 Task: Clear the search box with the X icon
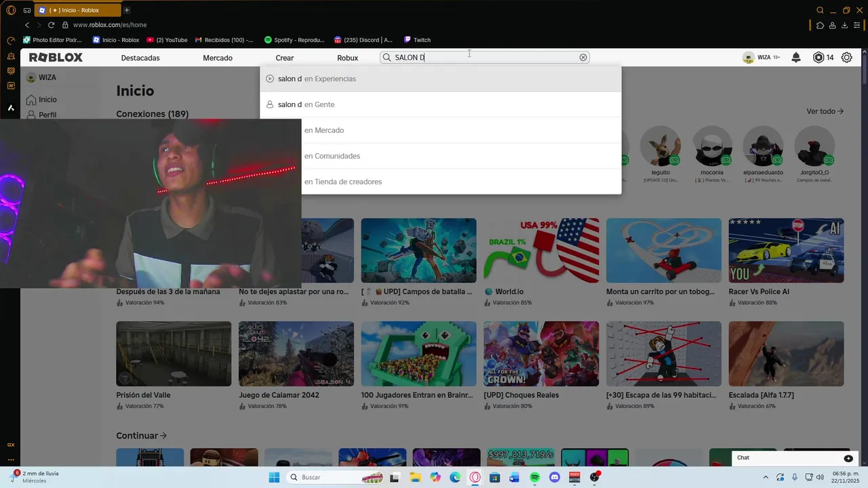point(583,58)
